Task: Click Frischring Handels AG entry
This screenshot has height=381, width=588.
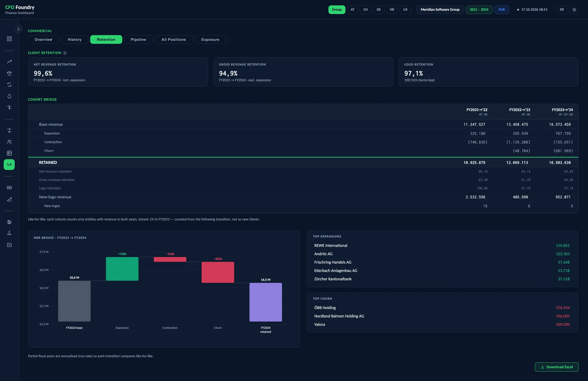Action: coord(333,262)
